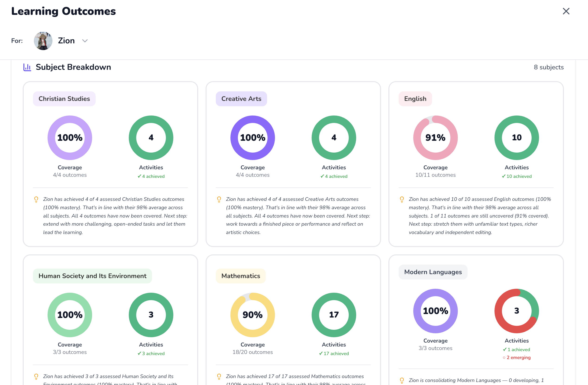Click the lightbulb icon in Mathematics card

(219, 376)
